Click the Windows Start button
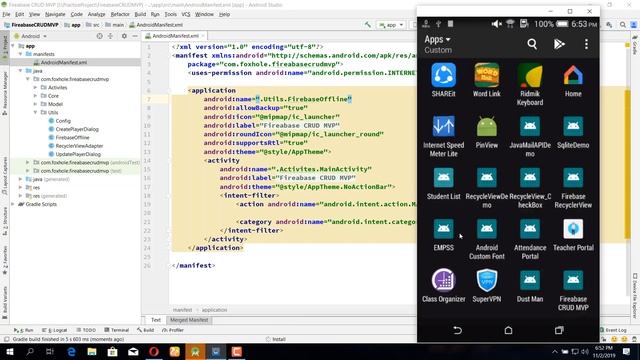Viewport: 640px width, 360px height. pyautogui.click(x=10, y=351)
